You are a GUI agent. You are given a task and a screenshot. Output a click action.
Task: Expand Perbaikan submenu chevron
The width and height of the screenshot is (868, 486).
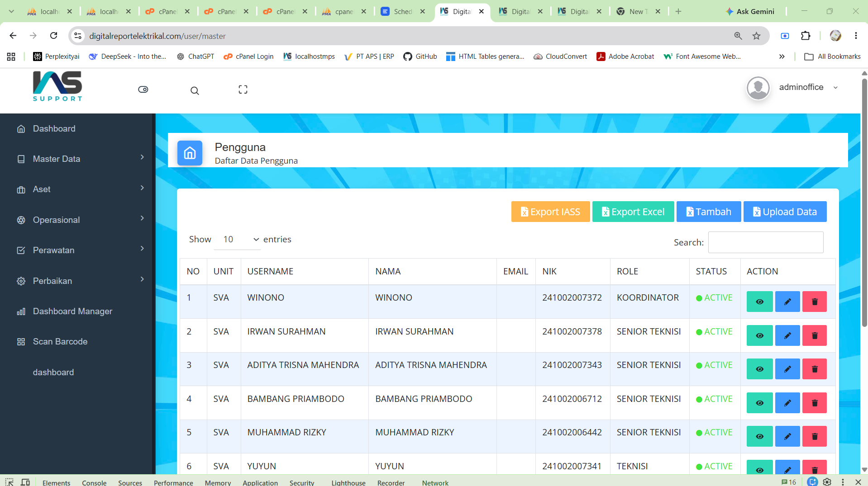[x=142, y=279]
